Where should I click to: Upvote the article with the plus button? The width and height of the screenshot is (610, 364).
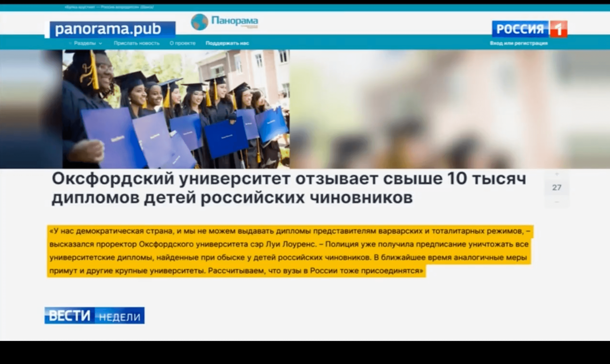[557, 174]
